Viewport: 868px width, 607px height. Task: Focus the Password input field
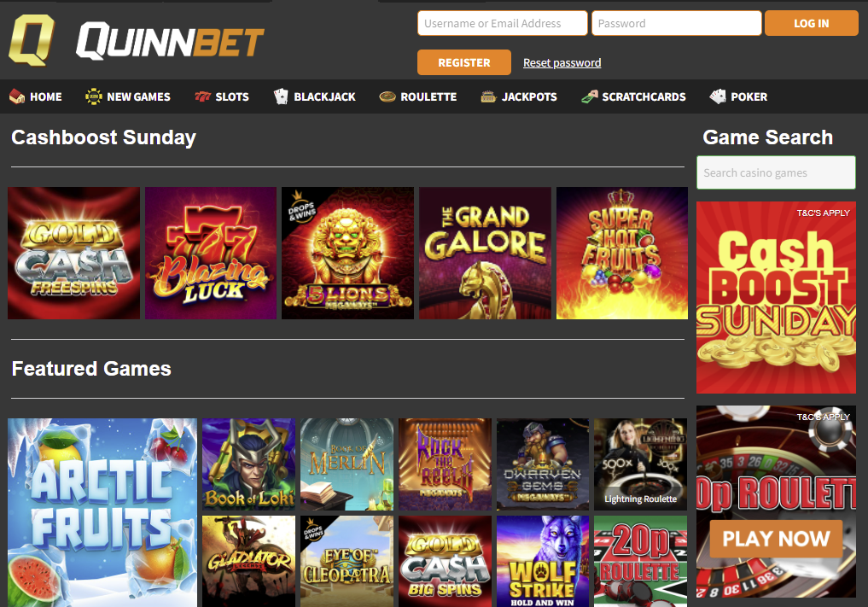(x=677, y=23)
